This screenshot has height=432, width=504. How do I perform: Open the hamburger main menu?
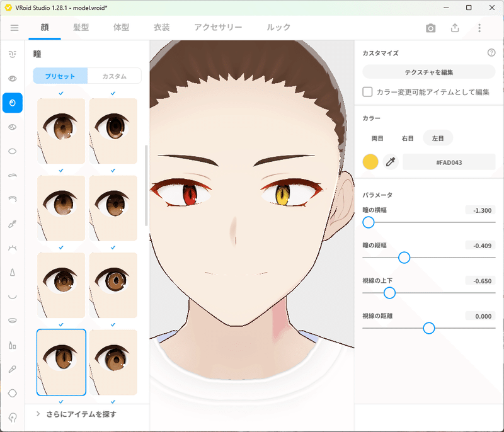pyautogui.click(x=14, y=28)
